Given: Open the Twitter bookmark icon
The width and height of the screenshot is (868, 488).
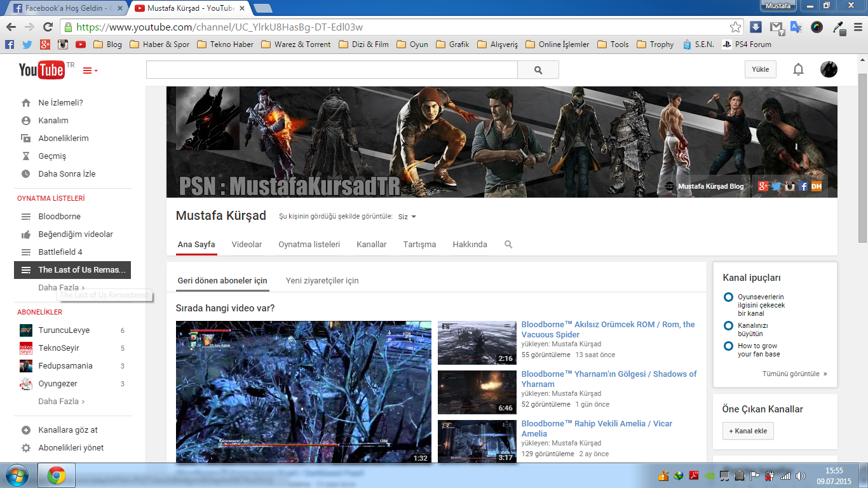Looking at the screenshot, I should tap(27, 44).
